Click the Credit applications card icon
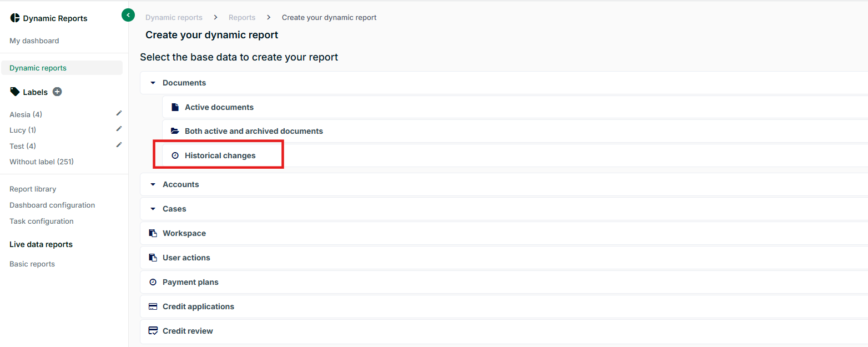The height and width of the screenshot is (347, 868). (153, 306)
